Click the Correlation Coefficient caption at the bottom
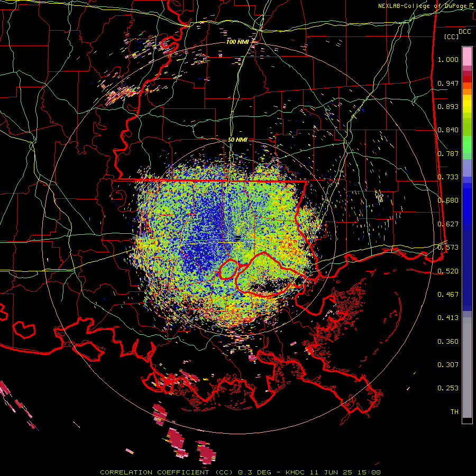This screenshot has height=476, width=476. click(240, 472)
